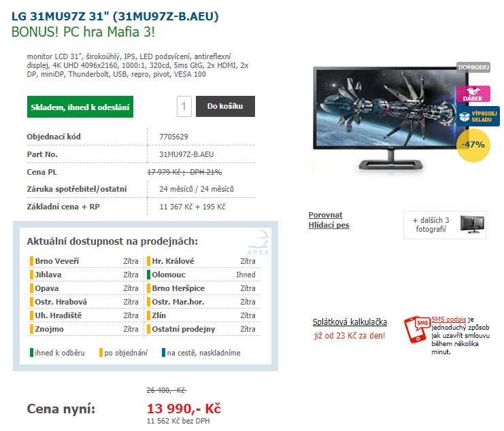Click the 'BONUS! PC hra Mafia 3!' text
The image size is (504, 431).
83,32
